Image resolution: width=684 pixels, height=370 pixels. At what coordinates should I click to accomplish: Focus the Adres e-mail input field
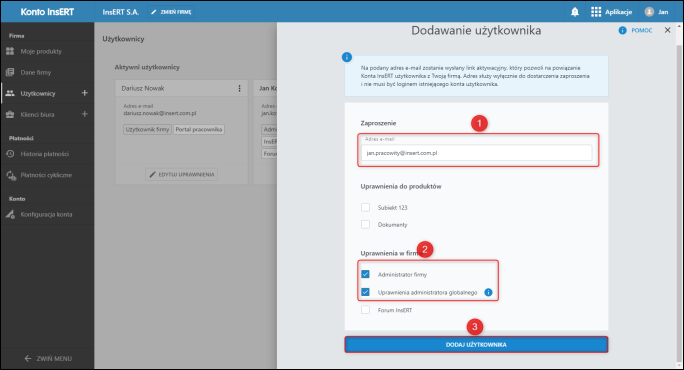476,153
